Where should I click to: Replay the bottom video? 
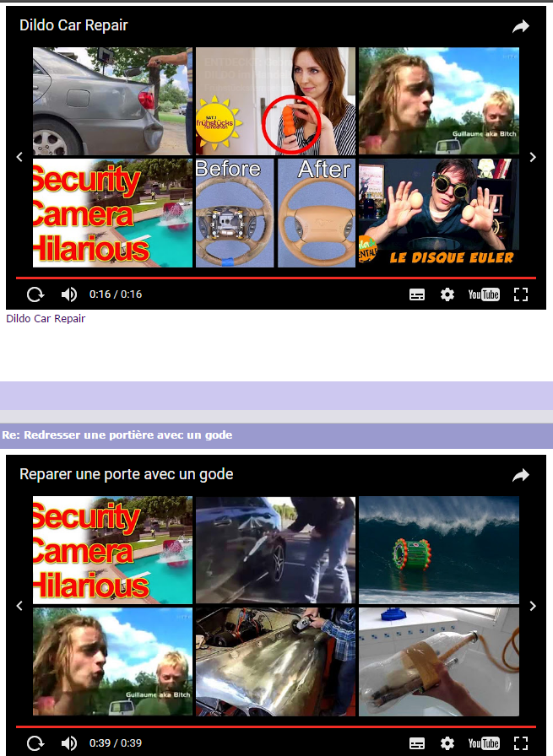pyautogui.click(x=35, y=743)
